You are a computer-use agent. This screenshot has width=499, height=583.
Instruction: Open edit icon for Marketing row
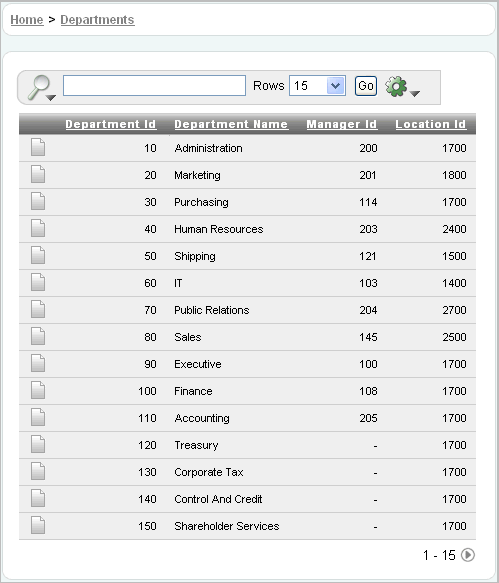[38, 175]
